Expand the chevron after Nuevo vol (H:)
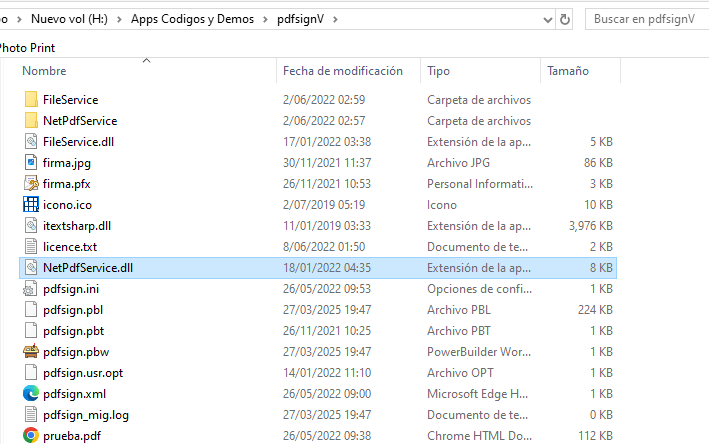 tap(119, 19)
